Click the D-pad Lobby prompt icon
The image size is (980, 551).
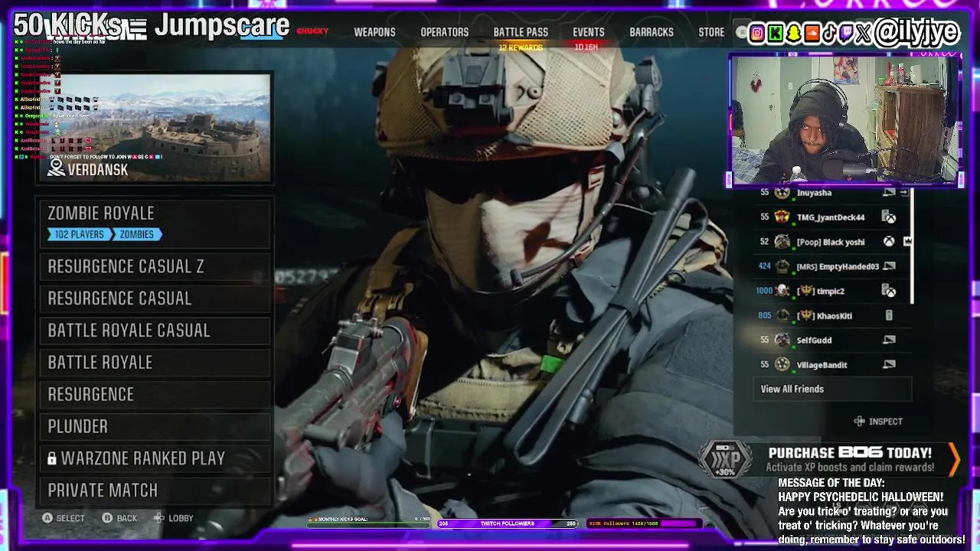click(x=158, y=518)
